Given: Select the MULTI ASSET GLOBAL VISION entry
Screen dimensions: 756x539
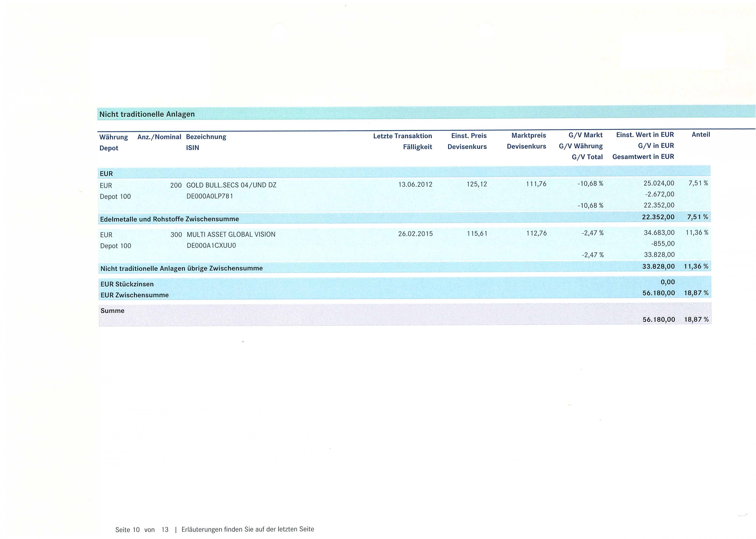Looking at the screenshot, I should (231, 234).
